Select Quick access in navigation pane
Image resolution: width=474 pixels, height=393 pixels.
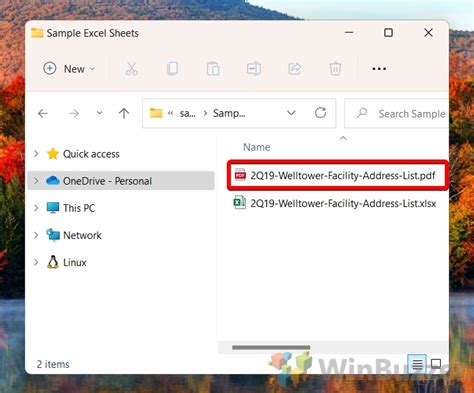click(91, 154)
